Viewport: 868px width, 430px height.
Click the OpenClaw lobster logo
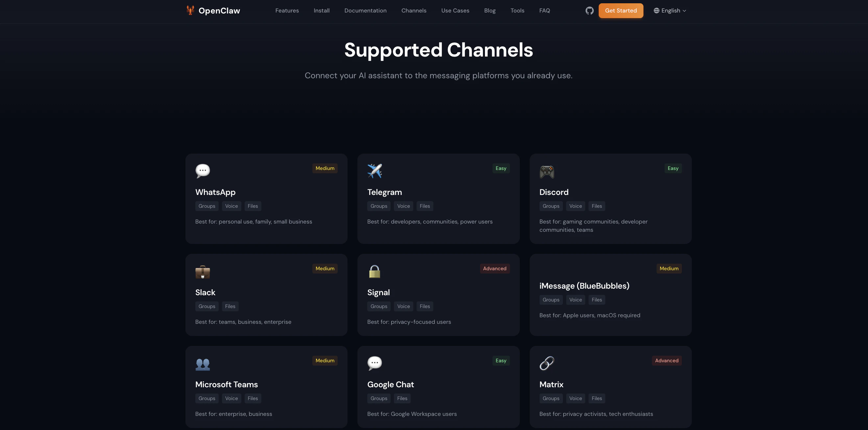(x=190, y=10)
